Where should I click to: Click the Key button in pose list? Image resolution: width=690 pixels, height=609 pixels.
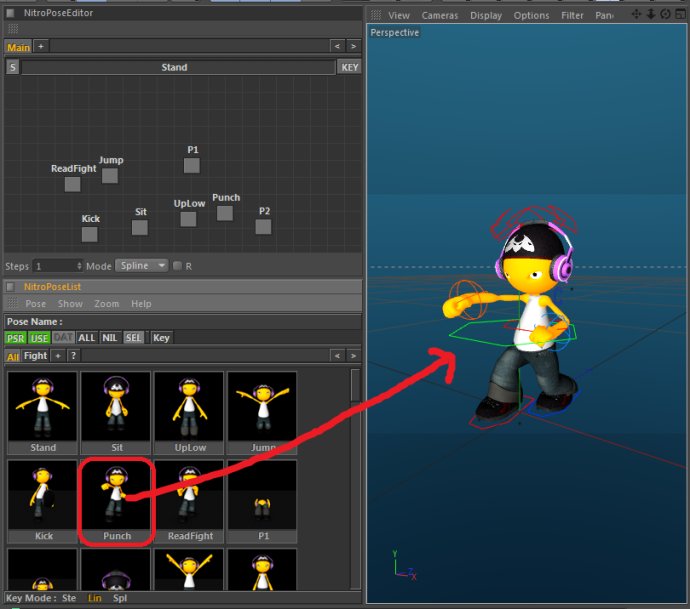click(161, 338)
